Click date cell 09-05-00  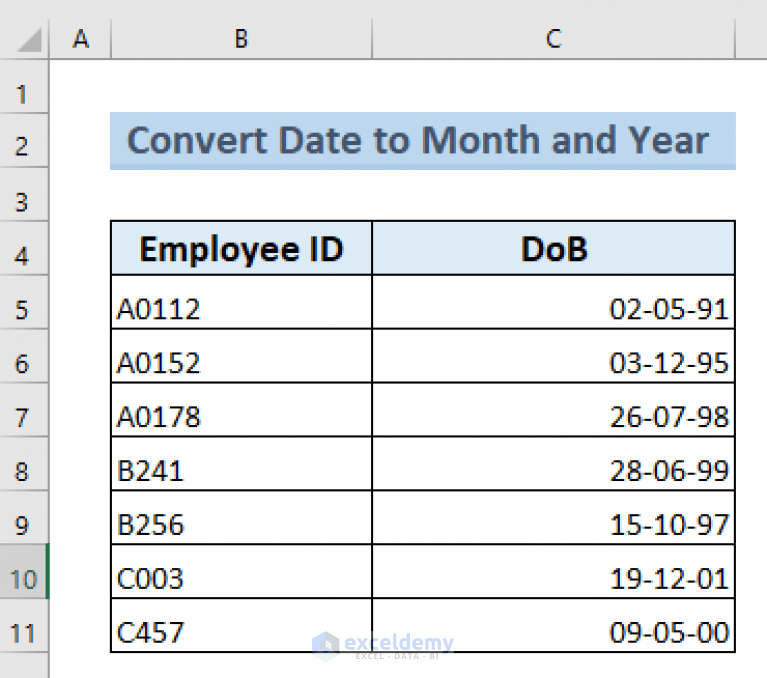click(x=554, y=625)
